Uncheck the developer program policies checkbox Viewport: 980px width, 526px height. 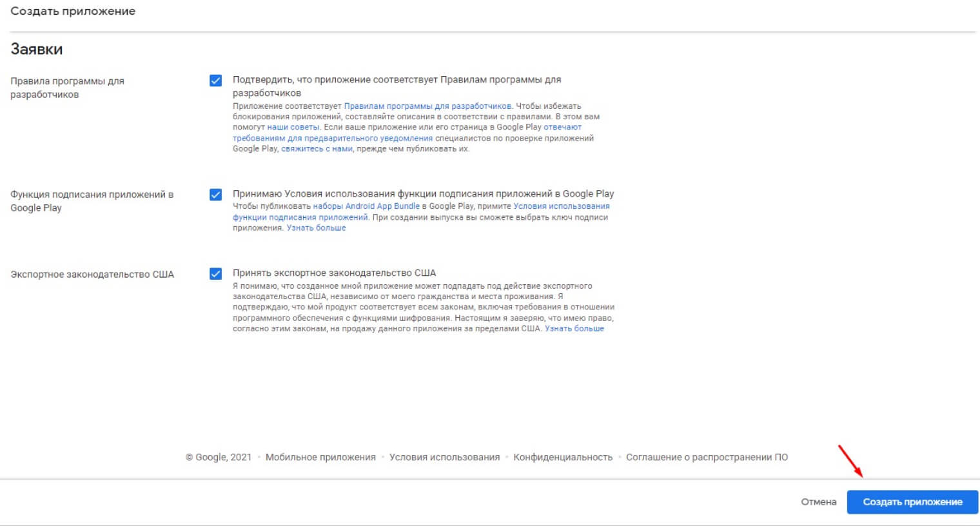(x=215, y=81)
